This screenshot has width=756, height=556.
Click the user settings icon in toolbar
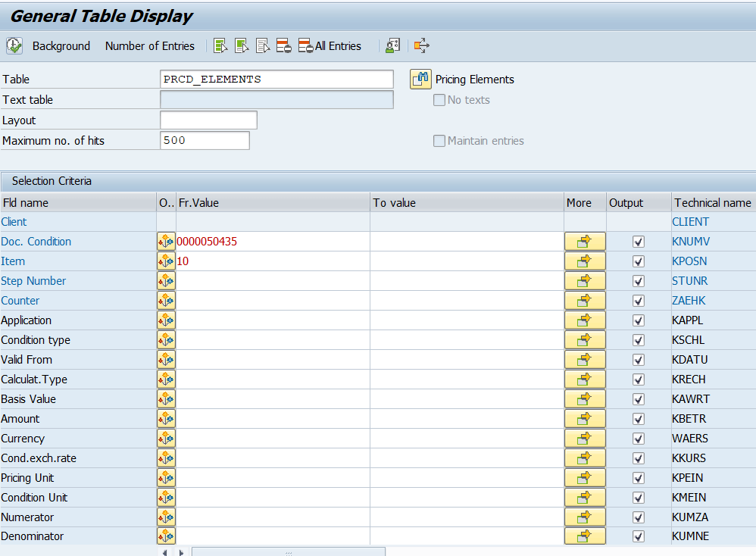pyautogui.click(x=392, y=45)
